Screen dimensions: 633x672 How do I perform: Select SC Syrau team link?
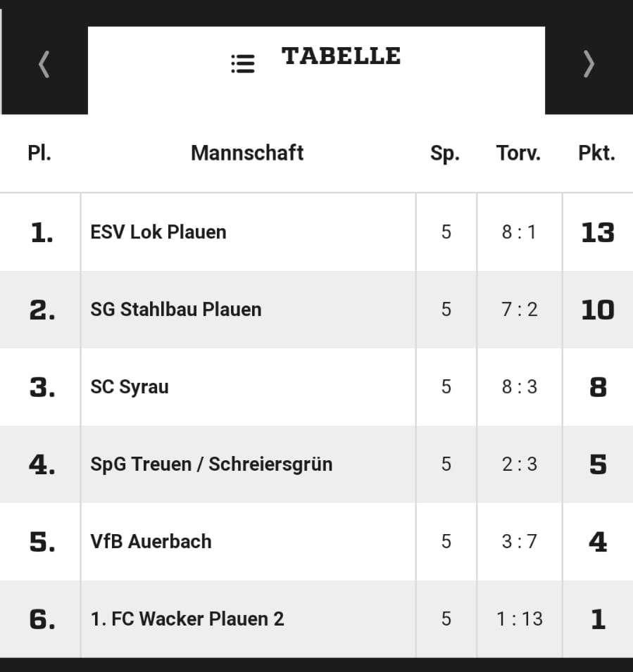pyautogui.click(x=130, y=387)
